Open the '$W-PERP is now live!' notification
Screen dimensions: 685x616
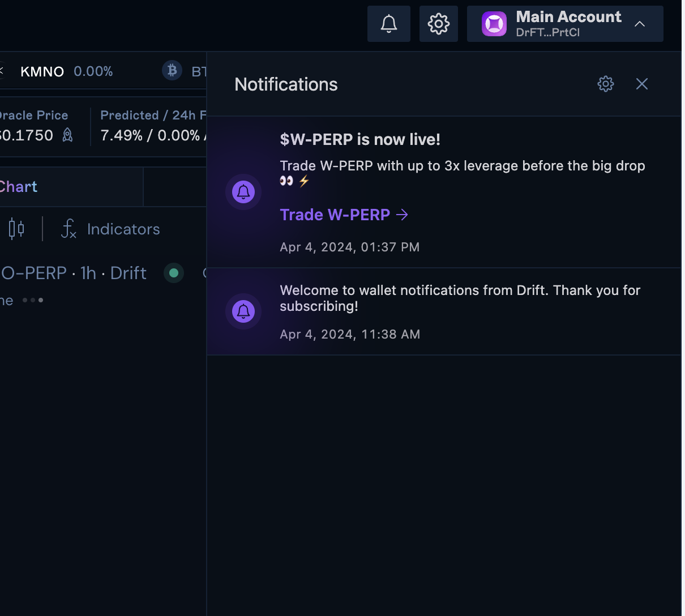click(x=360, y=140)
